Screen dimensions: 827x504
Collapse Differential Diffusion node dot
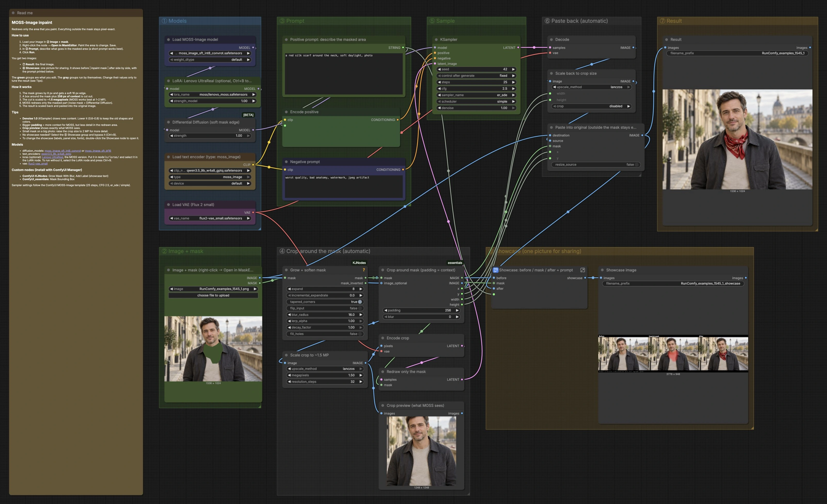[x=168, y=122]
